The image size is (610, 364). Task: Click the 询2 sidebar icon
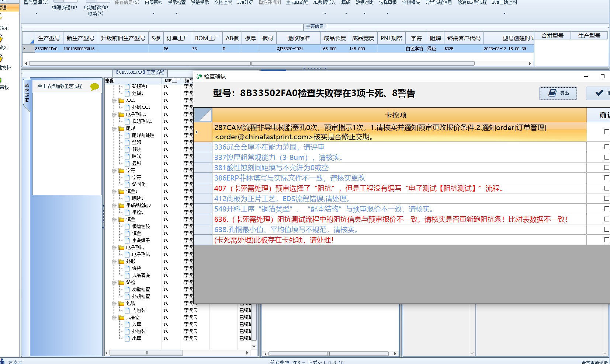tap(1, 38)
